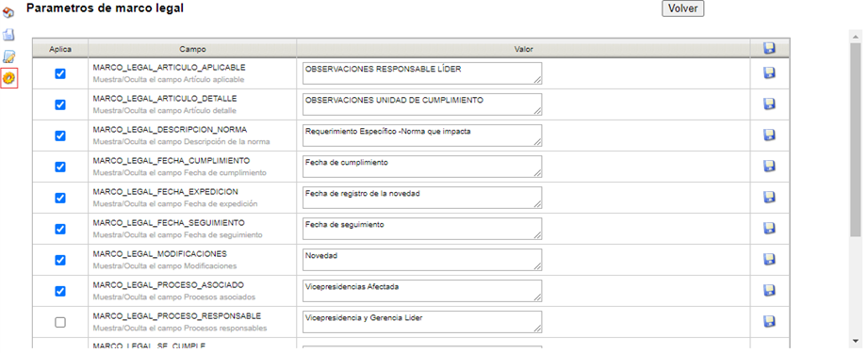Click the document page icon in the sidebar
This screenshot has width=868, height=353.
pyautogui.click(x=8, y=35)
